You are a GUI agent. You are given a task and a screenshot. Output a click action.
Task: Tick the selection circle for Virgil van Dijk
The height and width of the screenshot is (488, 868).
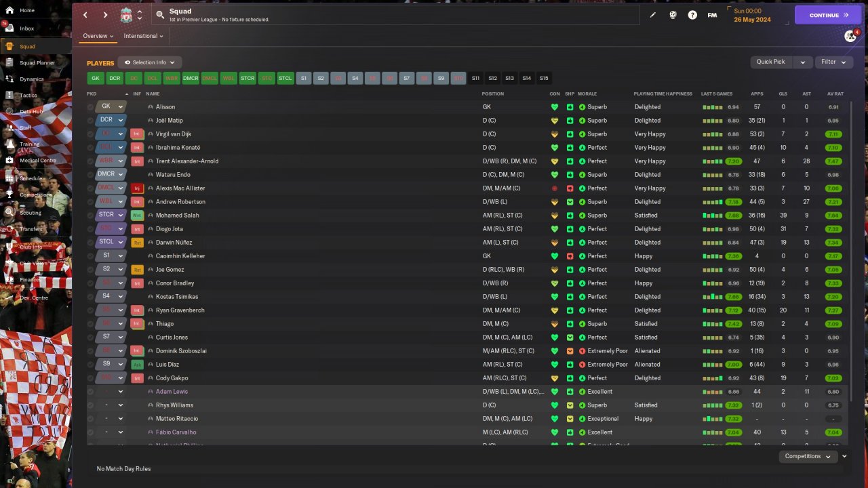tap(90, 134)
